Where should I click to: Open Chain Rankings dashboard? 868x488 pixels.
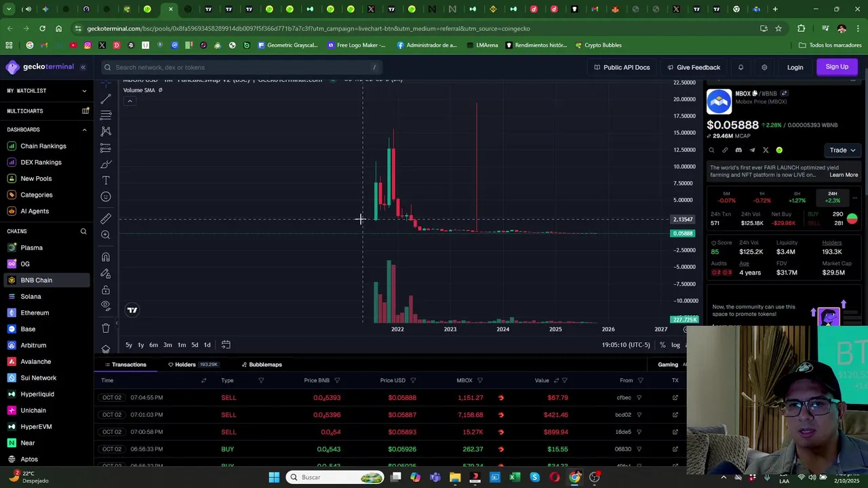[43, 146]
